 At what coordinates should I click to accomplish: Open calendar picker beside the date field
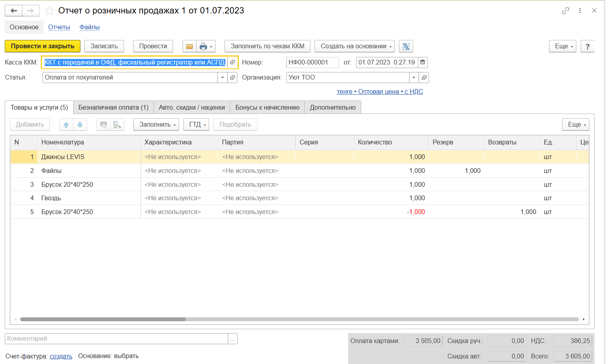[x=423, y=63]
